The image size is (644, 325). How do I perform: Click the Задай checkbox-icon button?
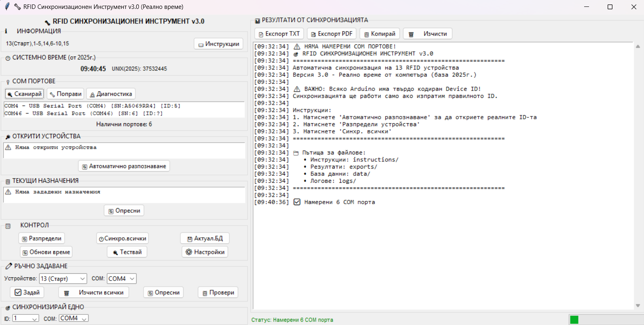pyautogui.click(x=27, y=292)
